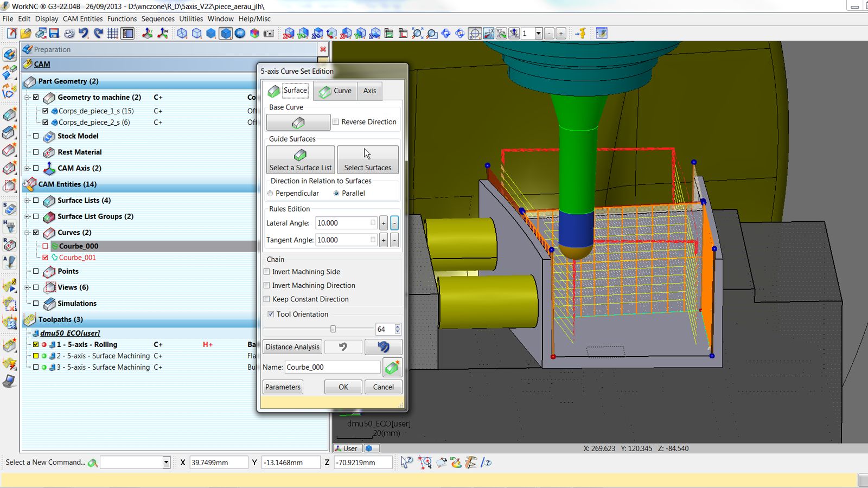
Task: Expand the CAM Axis (2) node
Action: pyautogui.click(x=27, y=168)
